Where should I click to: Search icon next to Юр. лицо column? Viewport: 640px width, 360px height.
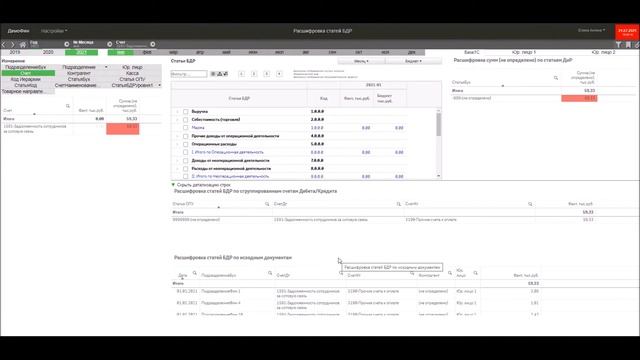[x=476, y=273]
